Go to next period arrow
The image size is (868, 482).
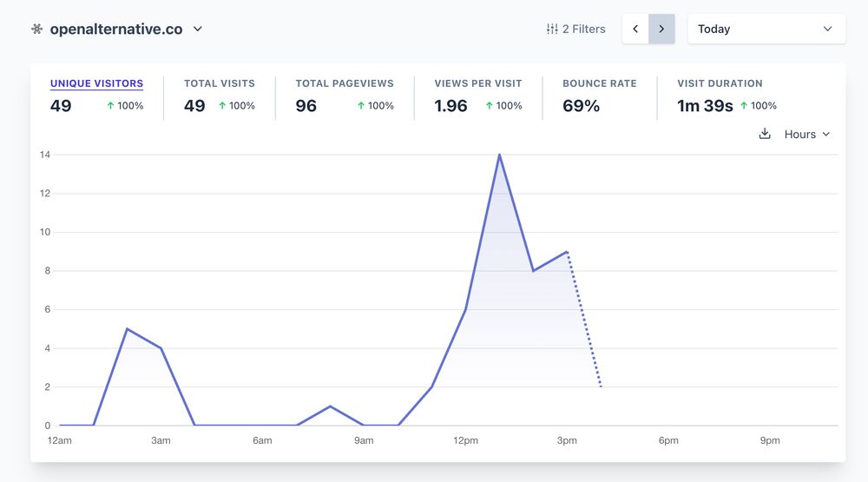pyautogui.click(x=661, y=29)
